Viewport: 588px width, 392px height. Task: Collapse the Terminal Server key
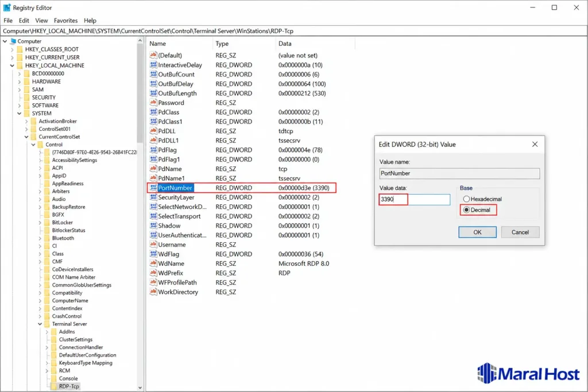point(40,324)
